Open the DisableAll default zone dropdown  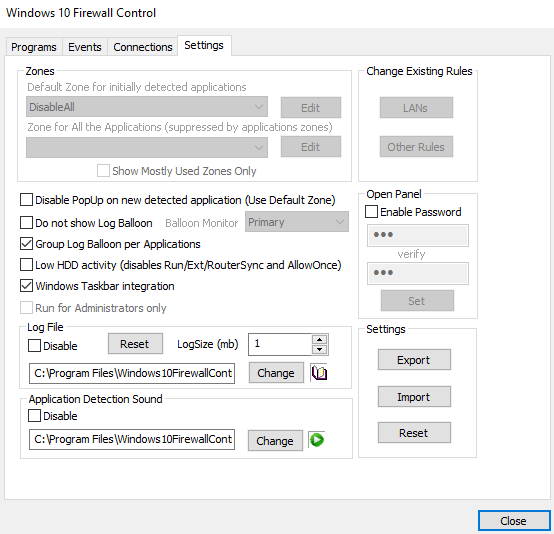(147, 107)
